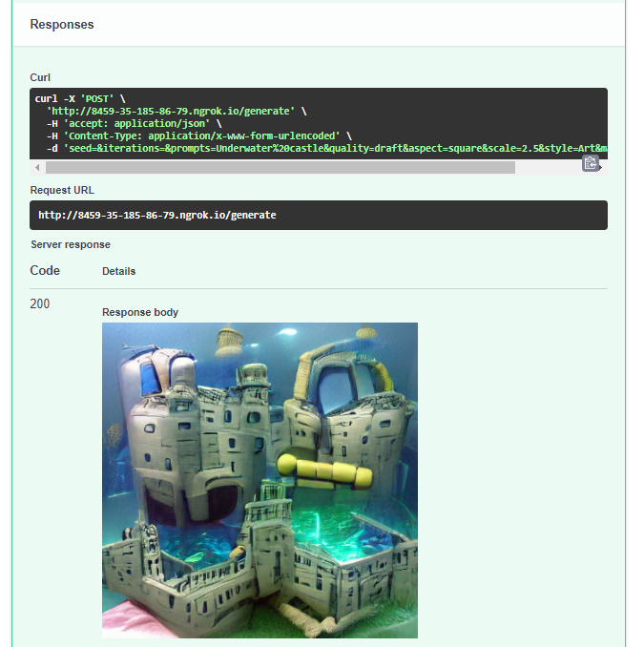Viewport: 644px width, 647px height.
Task: Click the Details column header
Action: 119,271
